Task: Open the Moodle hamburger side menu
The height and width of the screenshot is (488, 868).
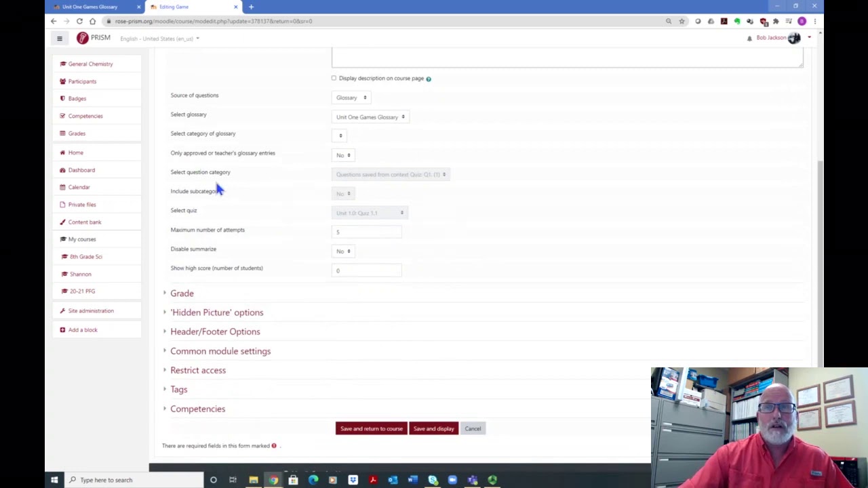Action: pyautogui.click(x=60, y=39)
